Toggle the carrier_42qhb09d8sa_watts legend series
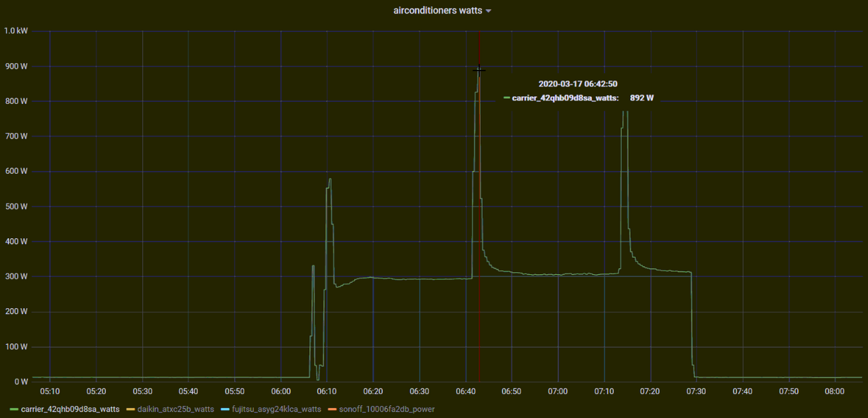868x418 pixels. tap(71, 409)
